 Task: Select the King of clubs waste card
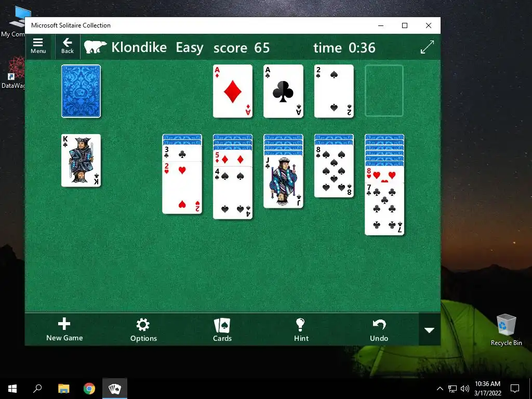(x=81, y=161)
